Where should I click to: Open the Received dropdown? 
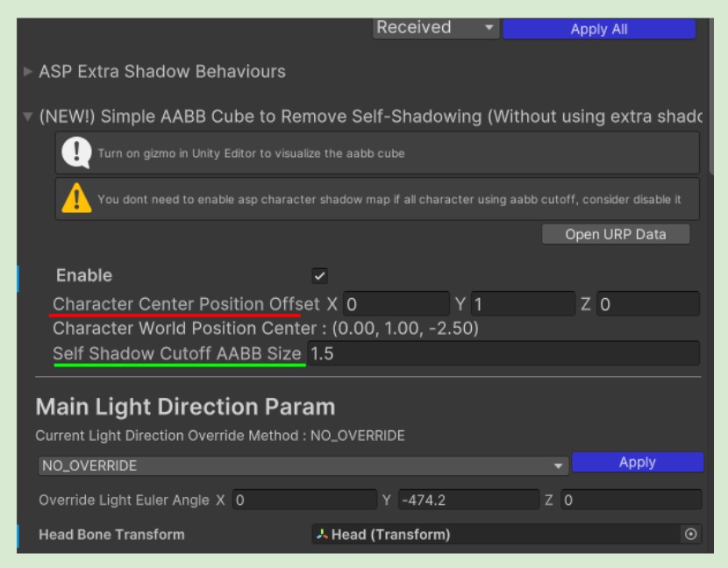(435, 28)
